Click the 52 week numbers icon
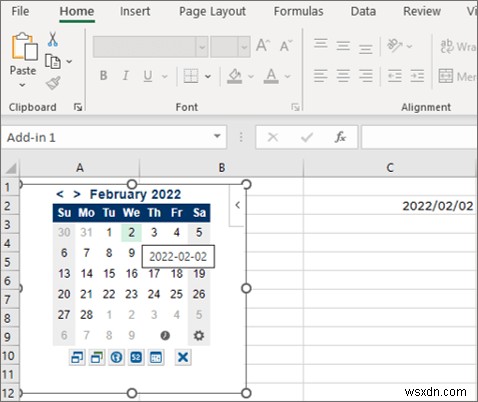478x402 pixels. pos(136,357)
